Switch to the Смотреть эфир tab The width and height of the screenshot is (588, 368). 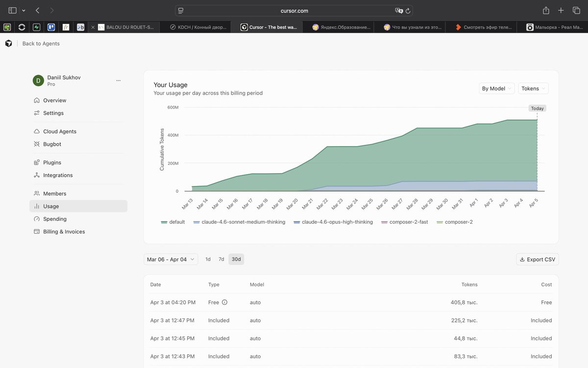pos(481,27)
